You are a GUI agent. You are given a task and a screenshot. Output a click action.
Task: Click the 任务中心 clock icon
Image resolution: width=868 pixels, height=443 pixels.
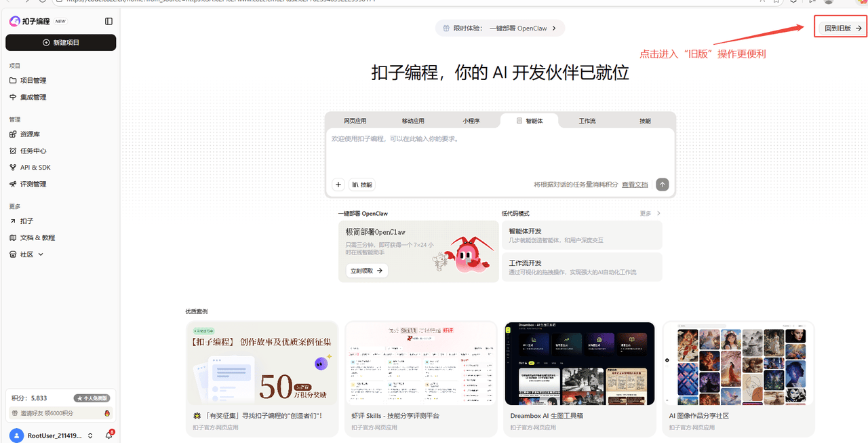14,151
